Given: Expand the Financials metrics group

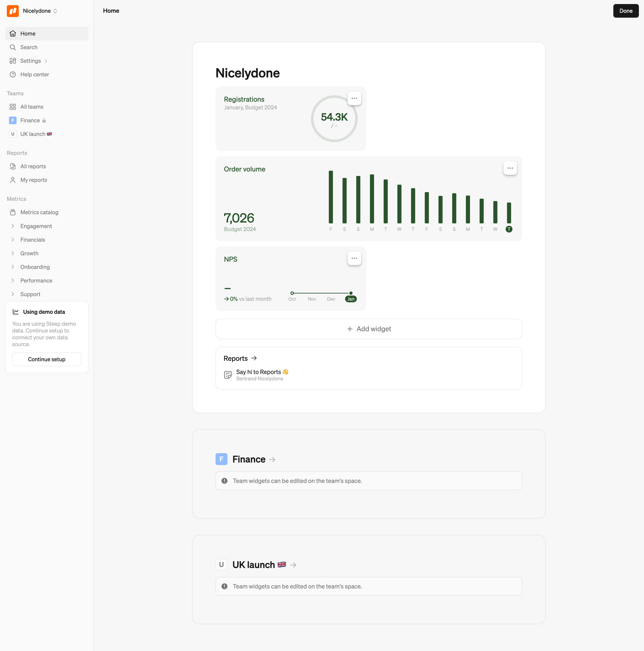Looking at the screenshot, I should click(12, 240).
